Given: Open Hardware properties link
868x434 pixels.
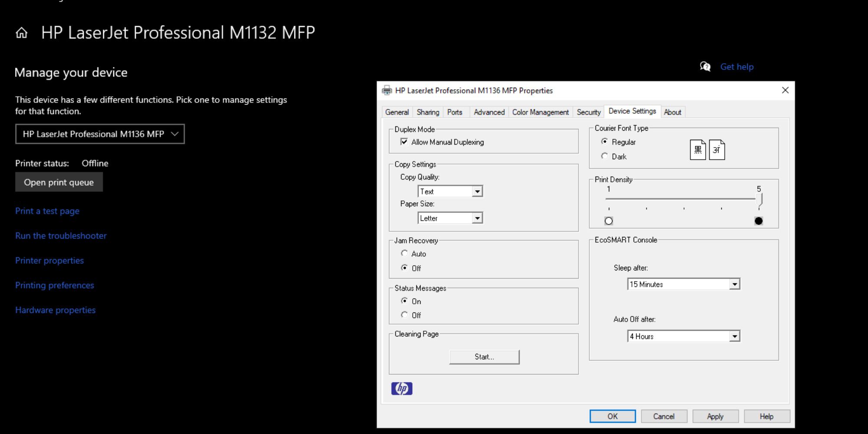Looking at the screenshot, I should [x=56, y=310].
